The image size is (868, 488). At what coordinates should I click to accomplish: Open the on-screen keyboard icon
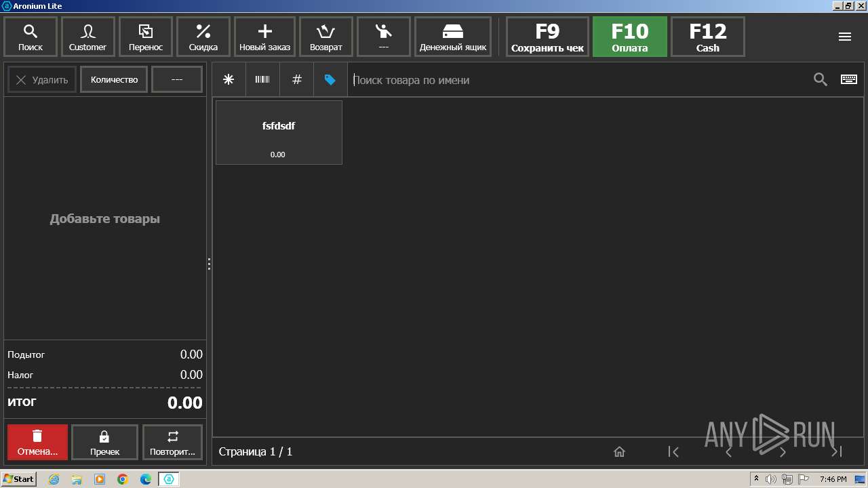tap(849, 80)
